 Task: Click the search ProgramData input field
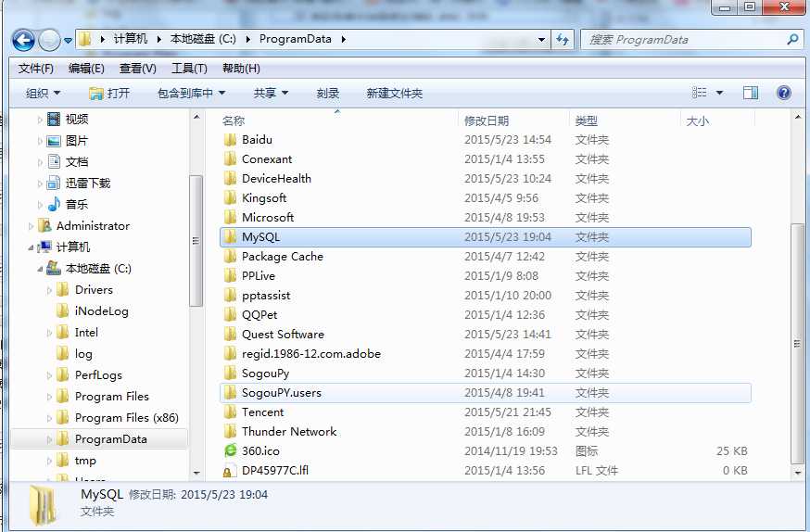pos(685,39)
